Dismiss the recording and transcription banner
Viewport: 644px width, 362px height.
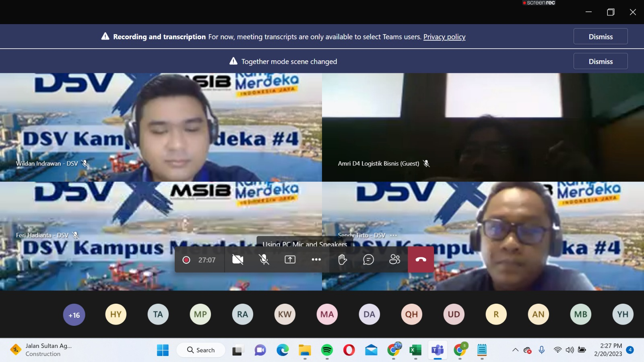click(601, 36)
